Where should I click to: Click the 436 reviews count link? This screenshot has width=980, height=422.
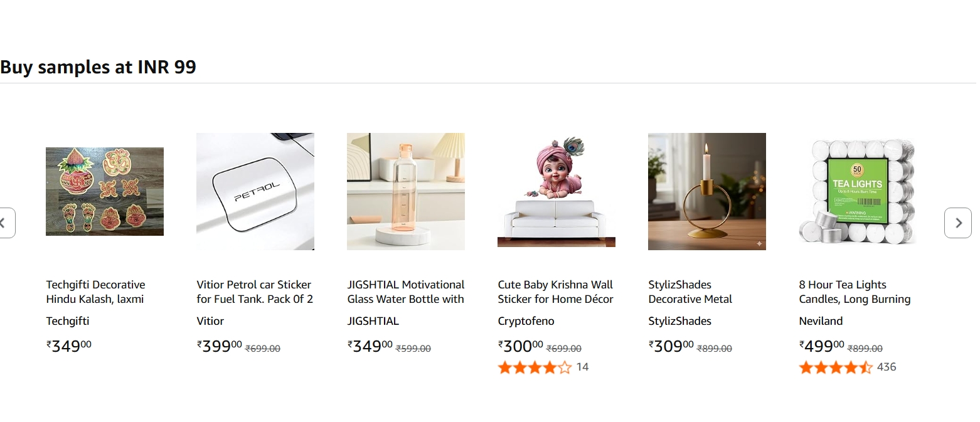[886, 367]
